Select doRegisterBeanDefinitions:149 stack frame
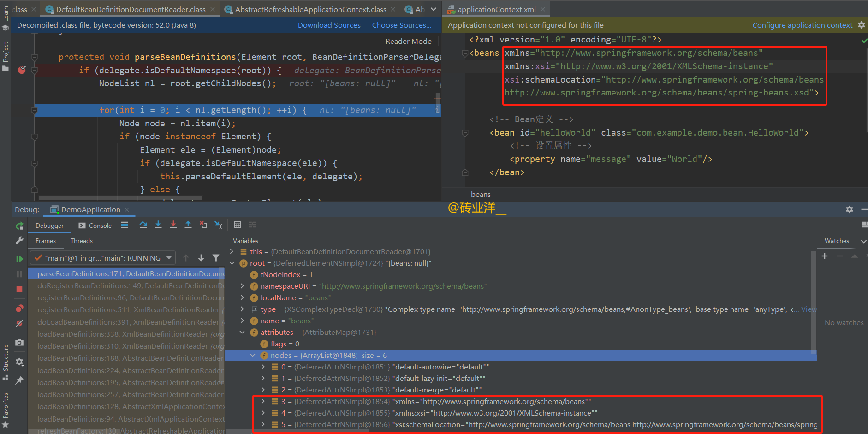The height and width of the screenshot is (434, 868). pos(126,286)
